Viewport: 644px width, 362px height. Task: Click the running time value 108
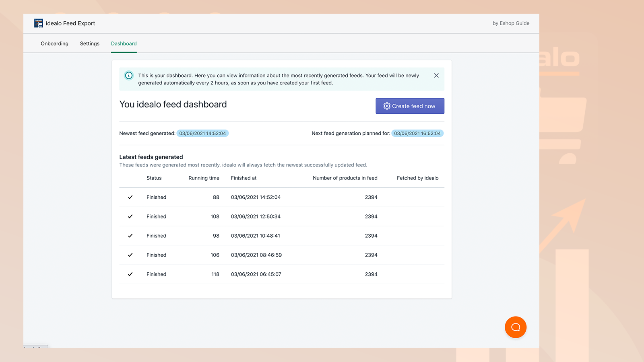[215, 216]
